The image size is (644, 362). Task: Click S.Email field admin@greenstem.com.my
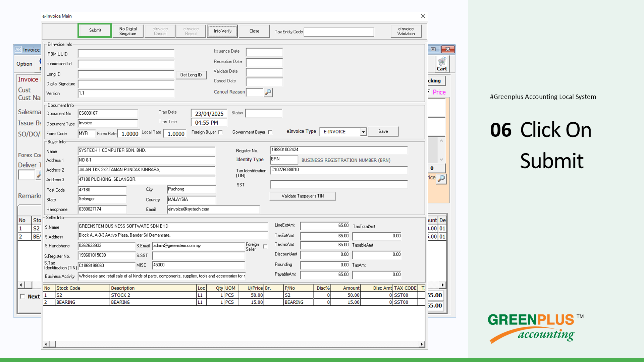pos(199,246)
